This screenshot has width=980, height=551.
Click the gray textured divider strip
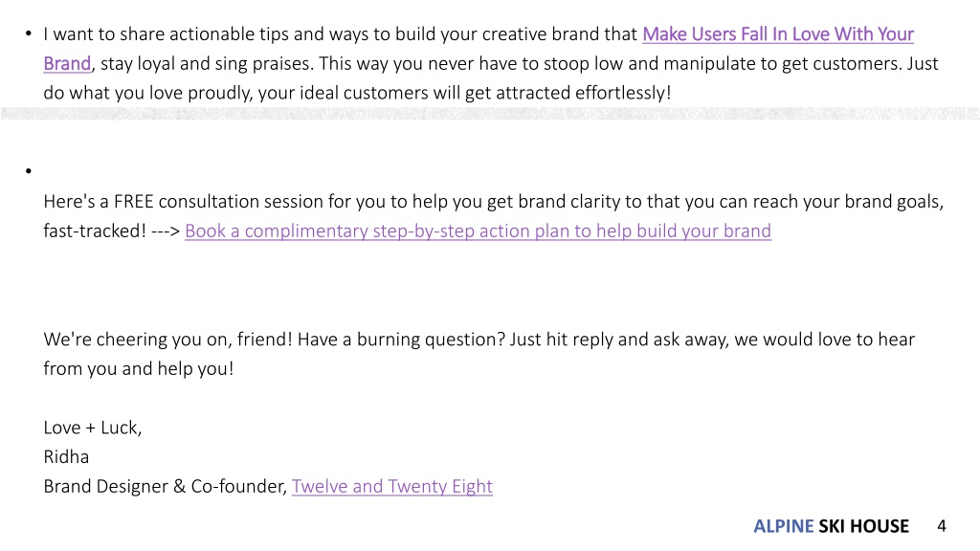(490, 113)
